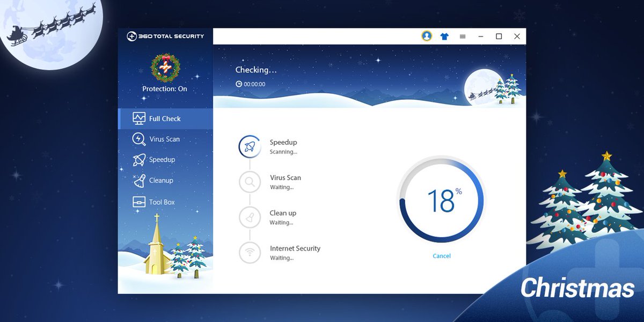The width and height of the screenshot is (644, 322).
Task: Open the user account profile icon
Action: pos(427,36)
